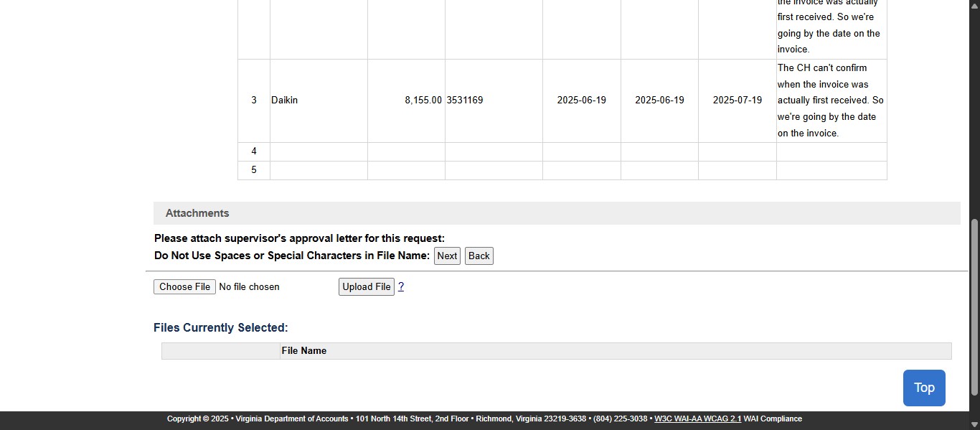The width and height of the screenshot is (980, 430).
Task: Click the "File Name" column header
Action: pos(304,350)
